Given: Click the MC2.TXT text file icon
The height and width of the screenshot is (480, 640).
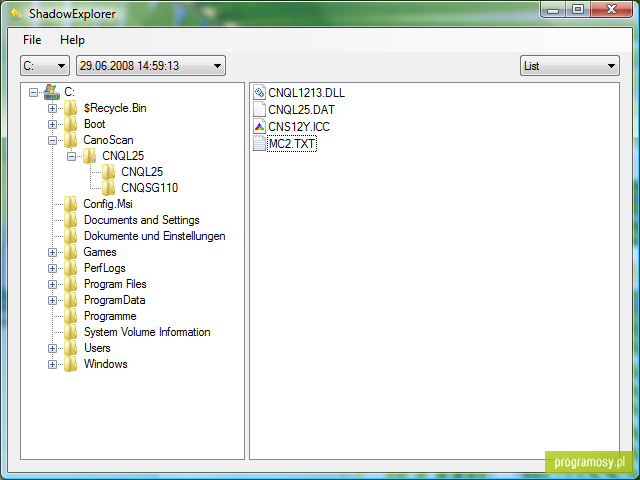Looking at the screenshot, I should [259, 143].
